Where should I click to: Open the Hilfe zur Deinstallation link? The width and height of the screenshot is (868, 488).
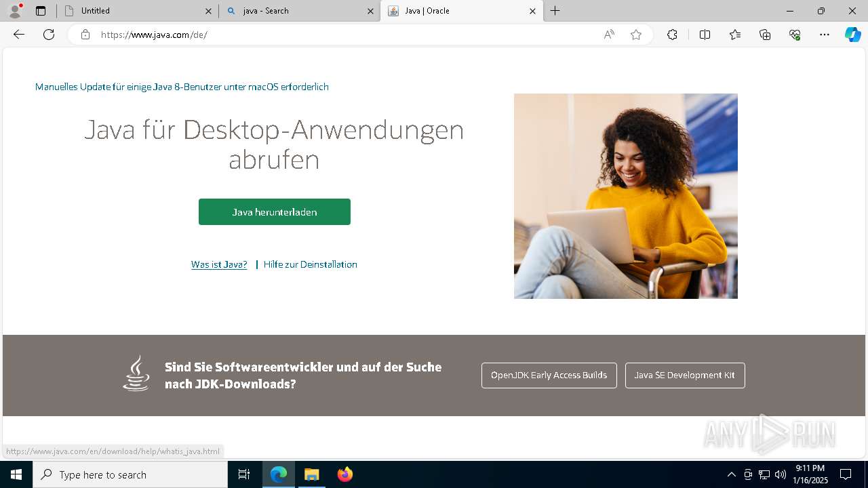click(x=310, y=264)
